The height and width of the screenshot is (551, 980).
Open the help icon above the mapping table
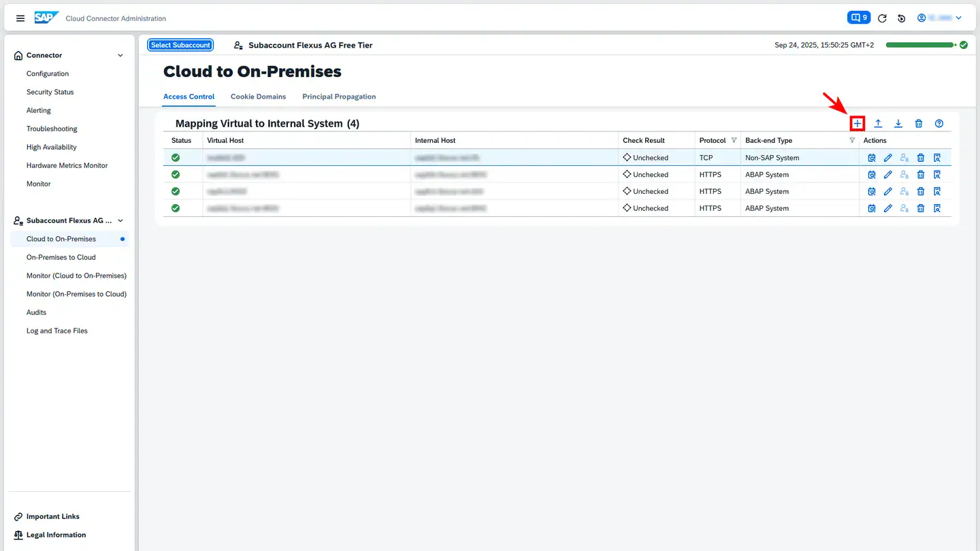pos(939,123)
